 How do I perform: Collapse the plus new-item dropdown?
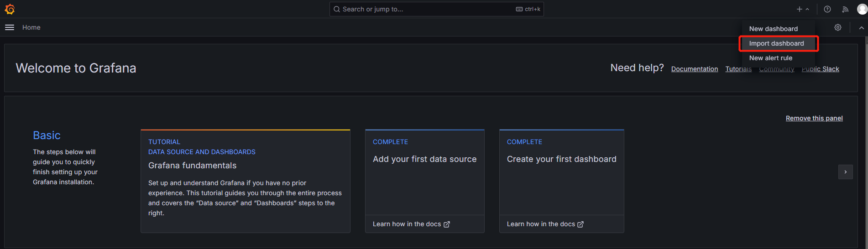pos(802,9)
